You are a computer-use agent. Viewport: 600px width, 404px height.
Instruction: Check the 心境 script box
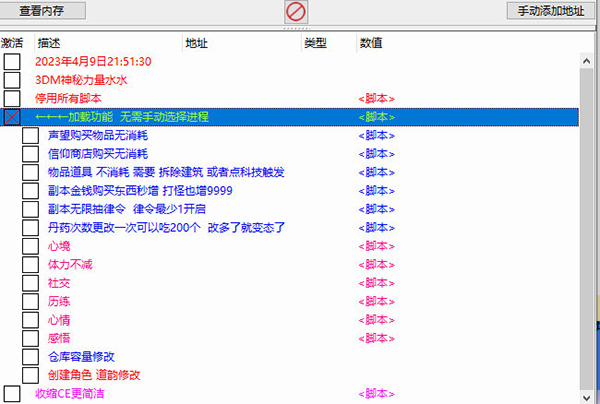30,246
